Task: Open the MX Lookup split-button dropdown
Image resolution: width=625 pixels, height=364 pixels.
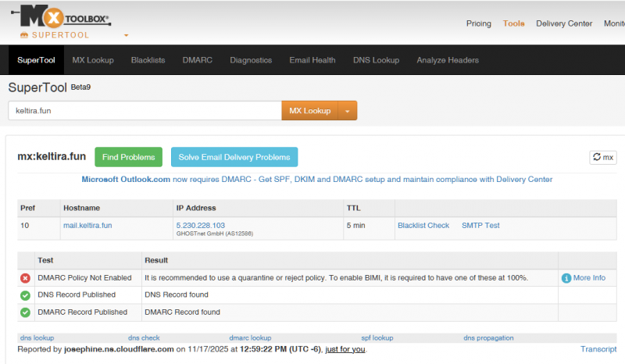Action: coord(348,111)
